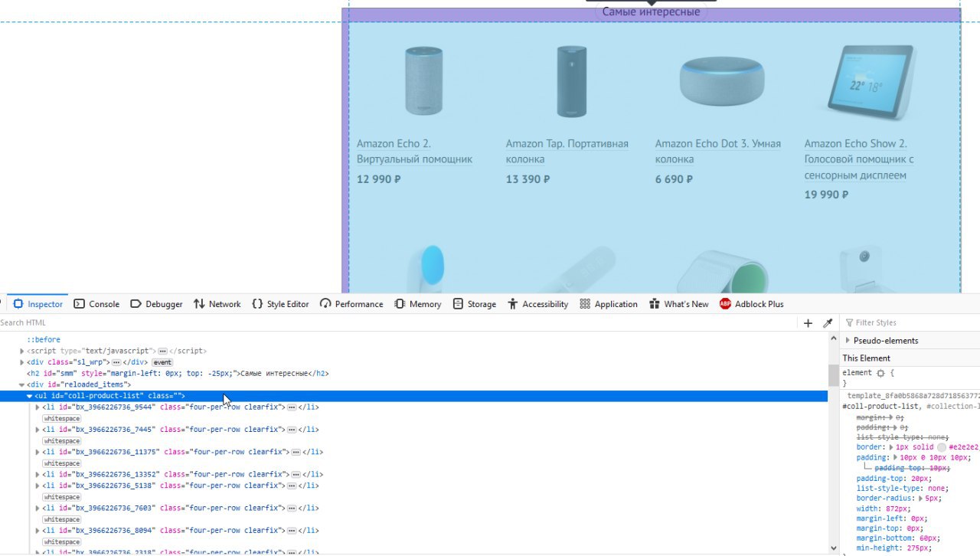Open the Debugger tab
This screenshot has height=556, width=980.
tap(156, 304)
